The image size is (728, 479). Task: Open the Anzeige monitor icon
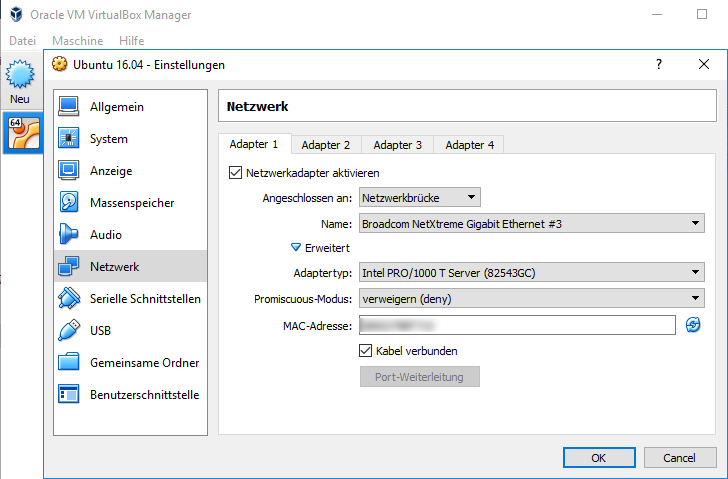(69, 170)
